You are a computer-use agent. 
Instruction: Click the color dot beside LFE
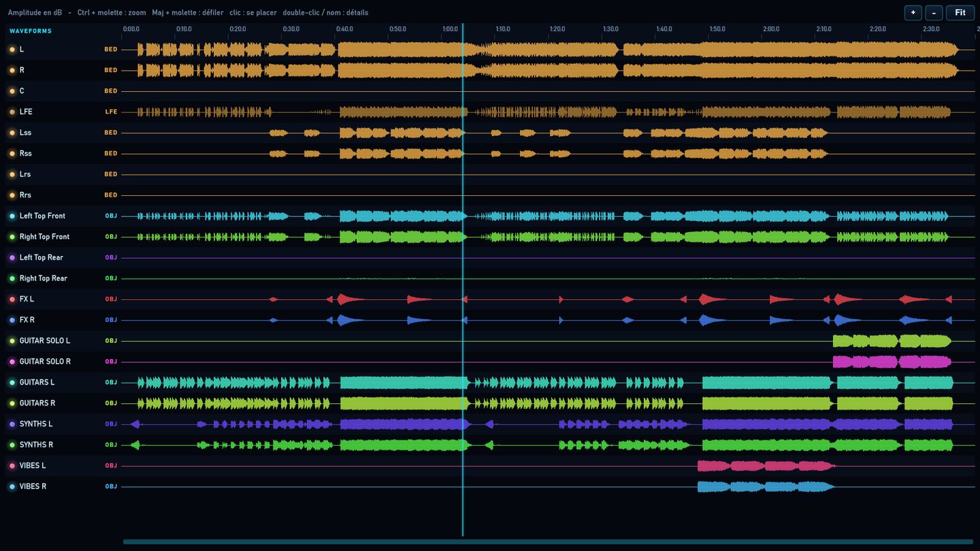click(12, 112)
